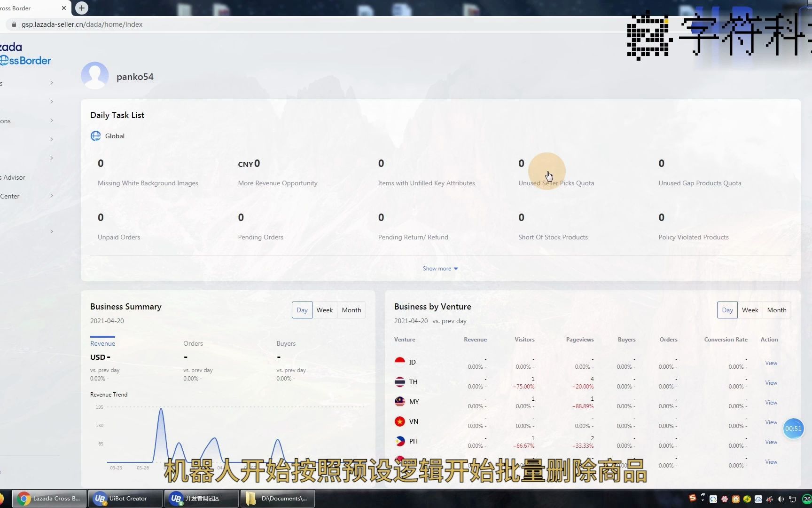Open View link for the TH venture

coord(771,382)
